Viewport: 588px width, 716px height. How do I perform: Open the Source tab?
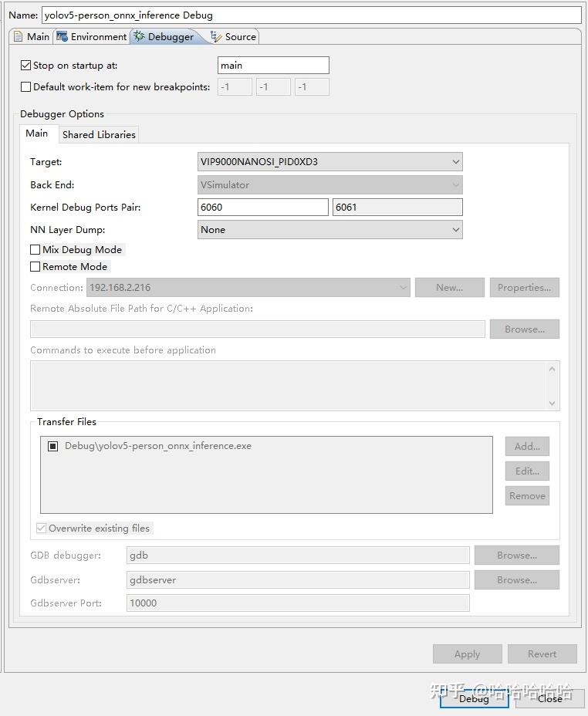233,37
